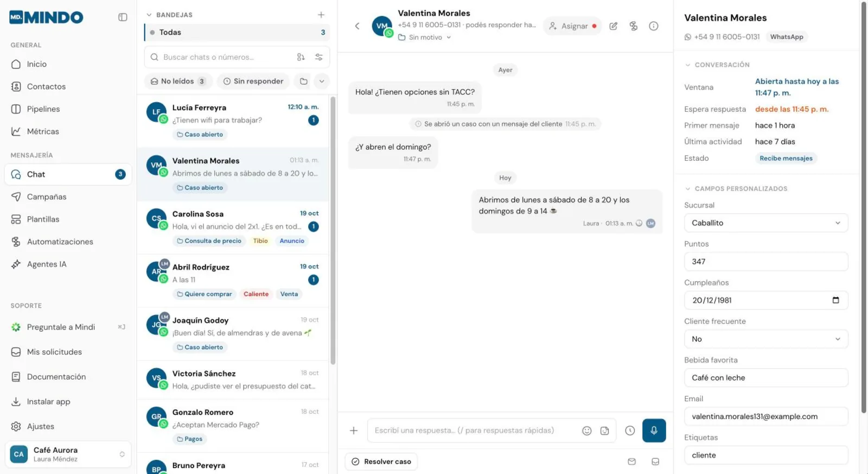Open the Cumpleaños date picker calendar icon

pos(835,300)
